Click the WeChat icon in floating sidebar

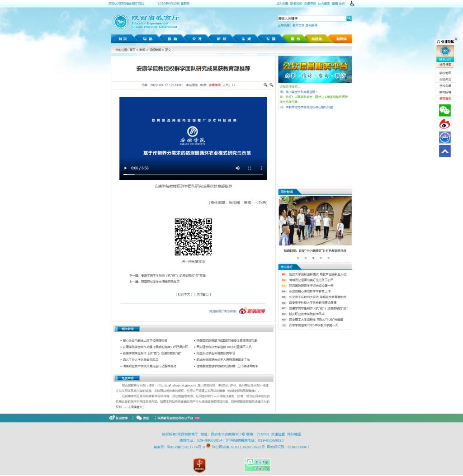coord(444,110)
